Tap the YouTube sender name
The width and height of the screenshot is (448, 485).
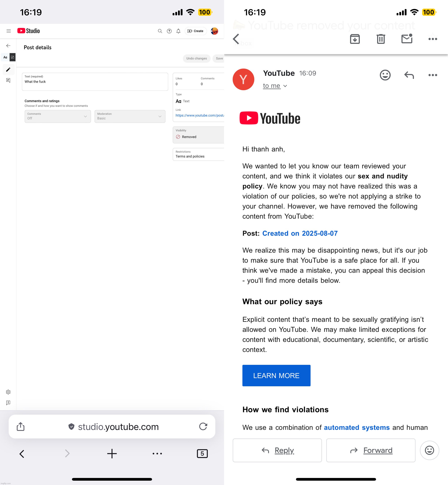[x=279, y=73]
